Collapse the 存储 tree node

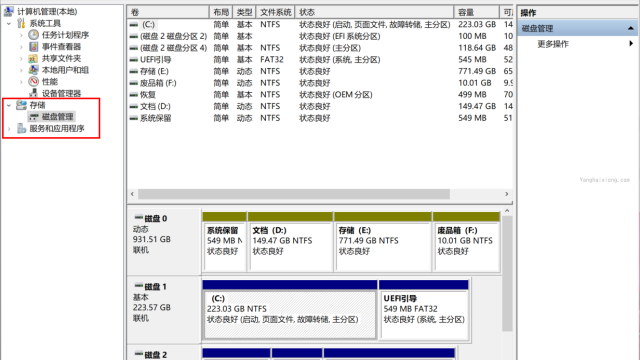pos(9,105)
